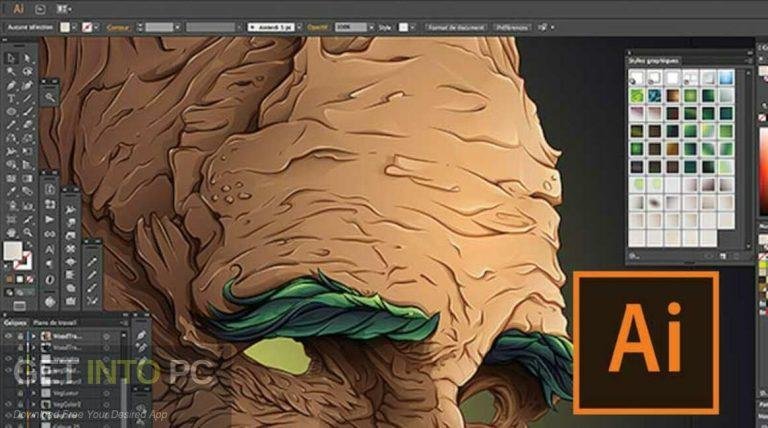Expand the first WoodTra layer triangle
This screenshot has width=768, height=428.
(34, 336)
